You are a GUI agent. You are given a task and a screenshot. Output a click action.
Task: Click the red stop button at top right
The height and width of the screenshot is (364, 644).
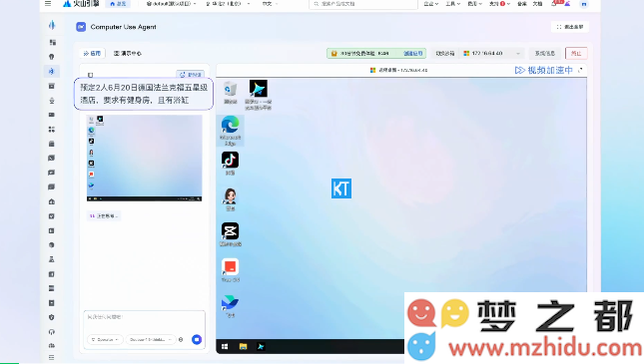tap(576, 53)
